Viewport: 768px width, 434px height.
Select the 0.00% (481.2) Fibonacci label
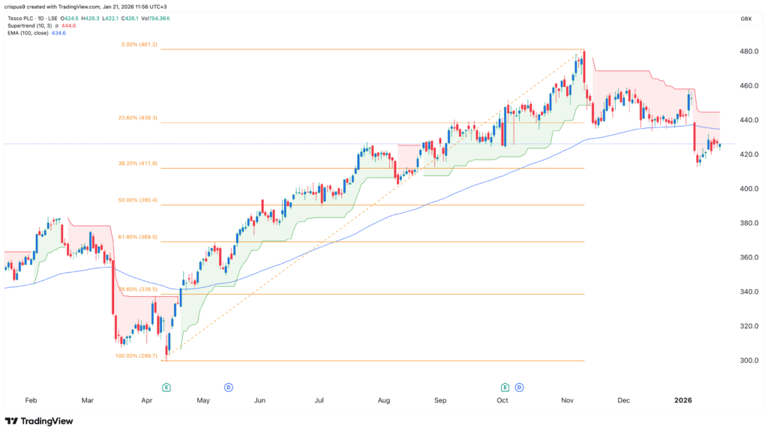point(139,45)
